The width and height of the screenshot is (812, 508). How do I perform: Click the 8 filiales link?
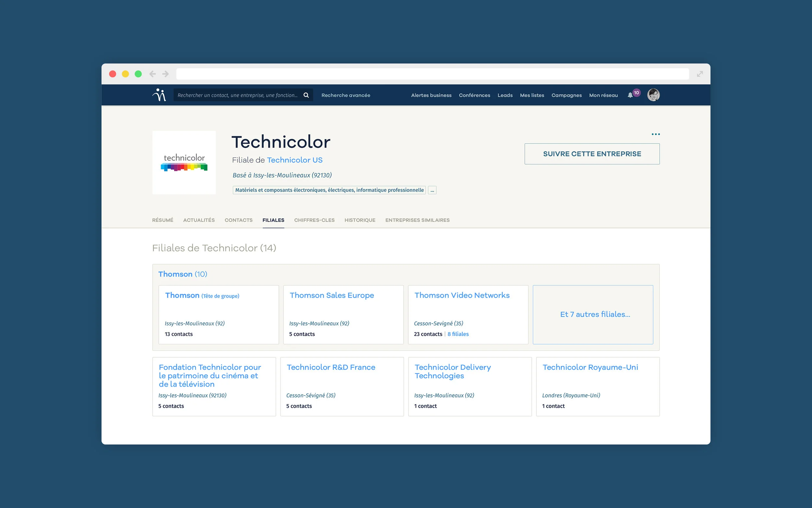click(458, 334)
